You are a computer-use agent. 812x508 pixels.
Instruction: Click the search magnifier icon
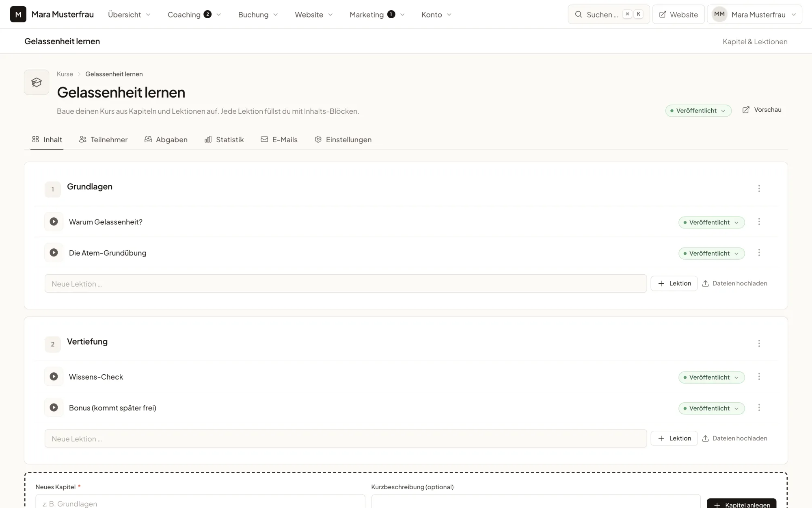pos(578,14)
